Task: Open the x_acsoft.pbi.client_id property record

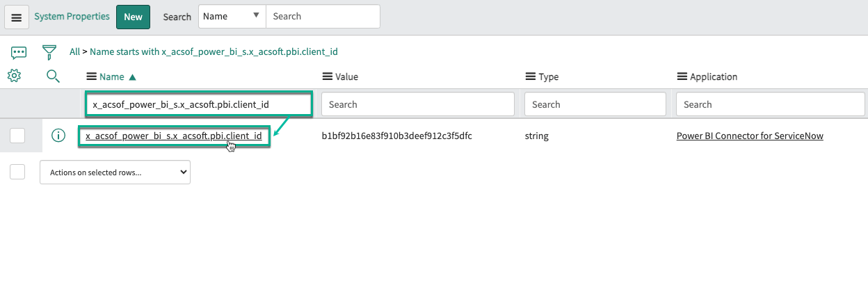Action: (x=173, y=136)
